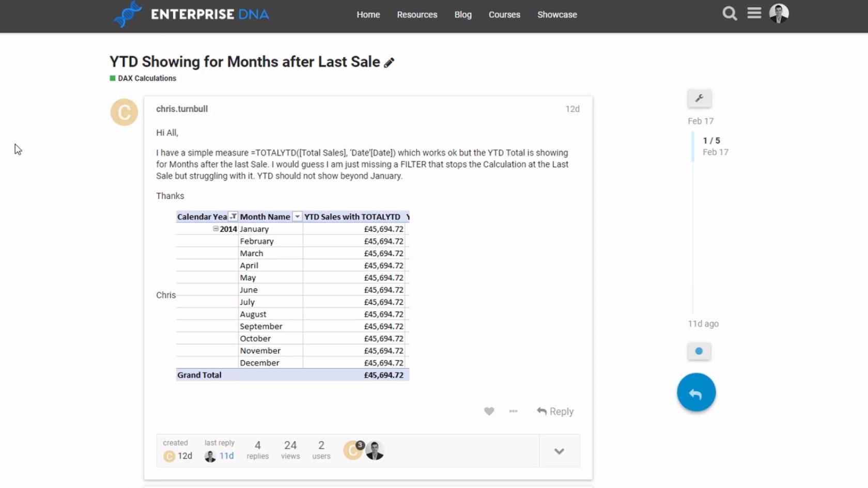
Task: Click the 2 users count
Action: [321, 450]
